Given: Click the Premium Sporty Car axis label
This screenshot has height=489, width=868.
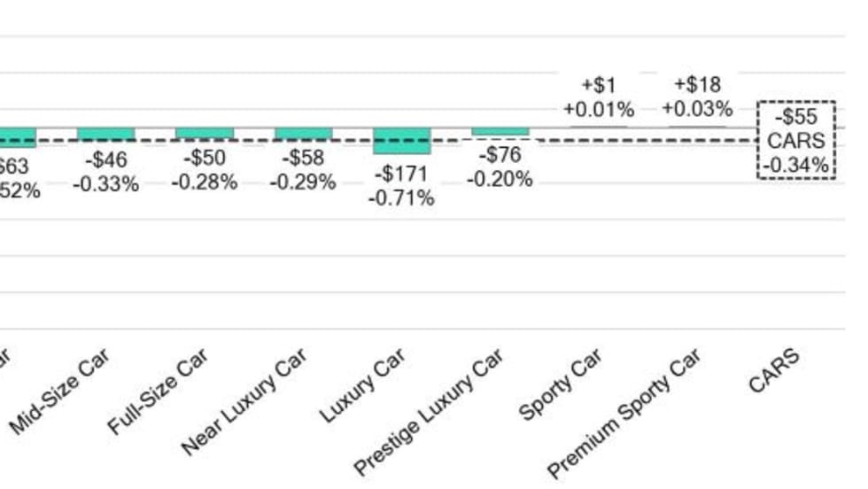Looking at the screenshot, I should pos(624,413).
